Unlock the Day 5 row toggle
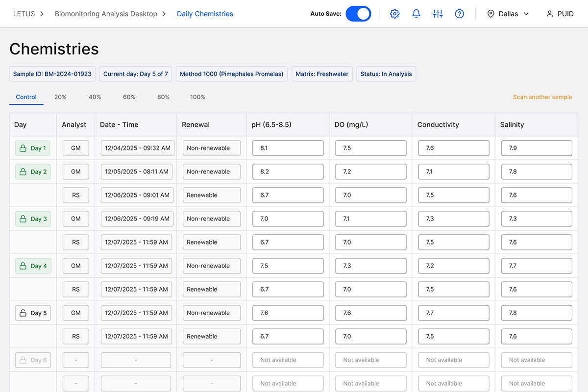This screenshot has width=588, height=392. pyautogui.click(x=33, y=313)
